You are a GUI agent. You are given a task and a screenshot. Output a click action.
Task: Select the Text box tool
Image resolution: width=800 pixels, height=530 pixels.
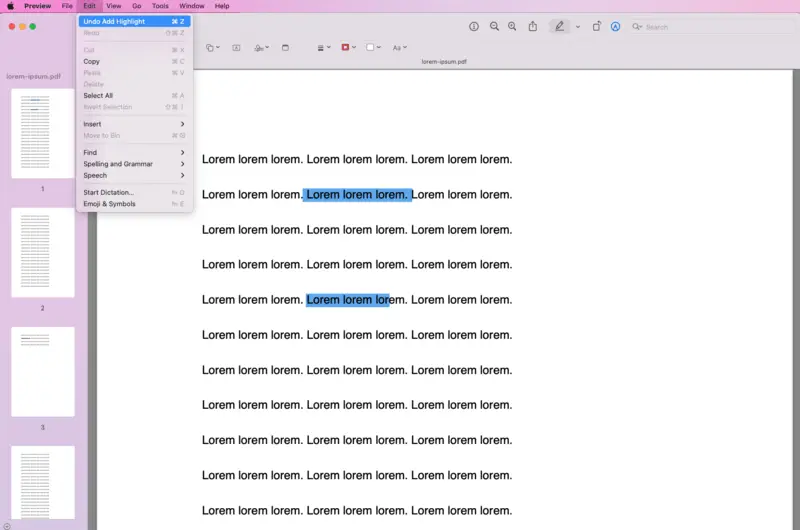tap(236, 47)
